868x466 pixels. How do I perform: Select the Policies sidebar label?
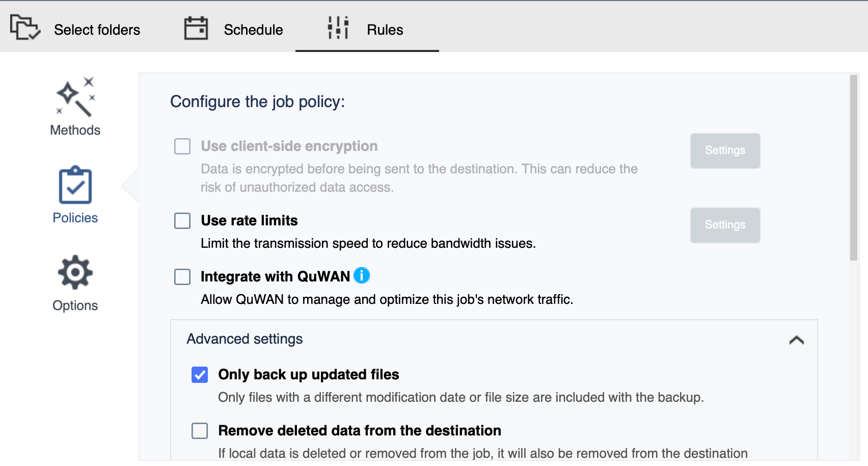75,218
